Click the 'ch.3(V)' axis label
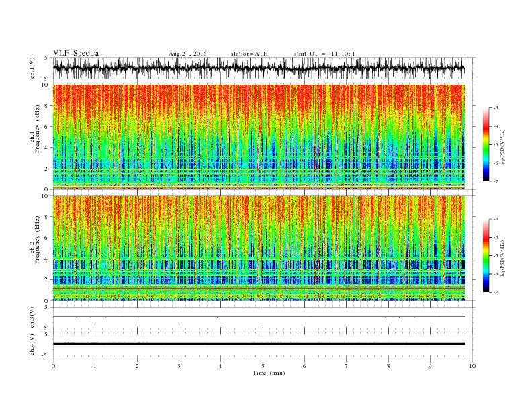 point(32,318)
